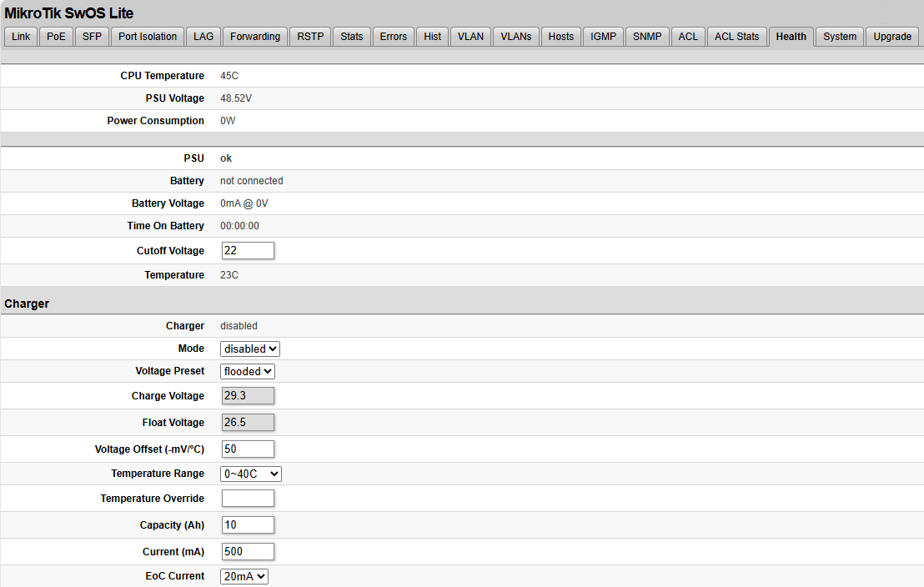This screenshot has height=587, width=924.
Task: Open the Upgrade tab
Action: (891, 37)
